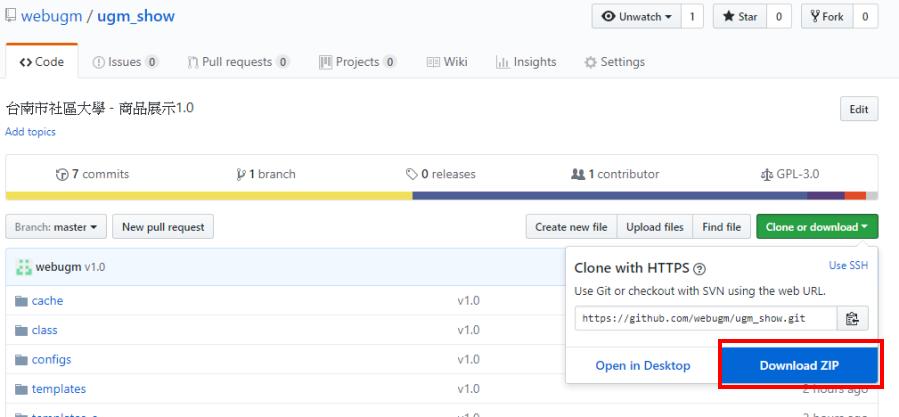
Task: Open the webugm committer name link
Action: click(x=58, y=267)
